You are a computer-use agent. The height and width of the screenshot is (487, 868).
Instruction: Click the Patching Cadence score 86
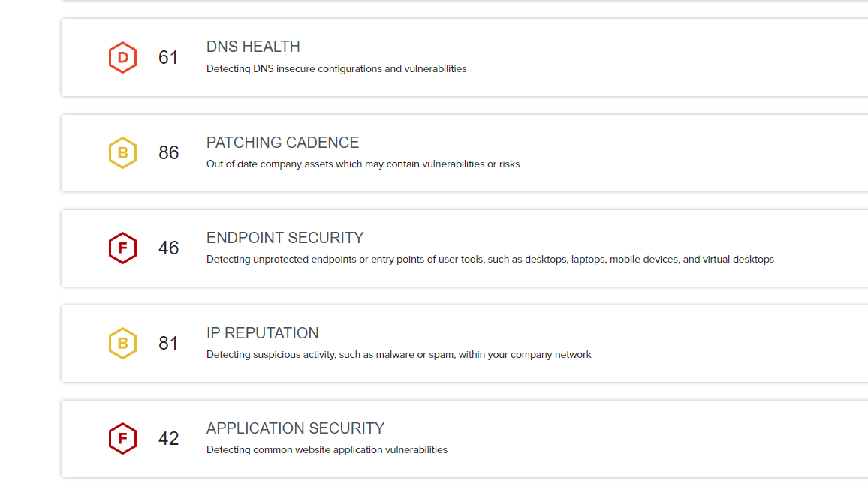[x=168, y=153]
